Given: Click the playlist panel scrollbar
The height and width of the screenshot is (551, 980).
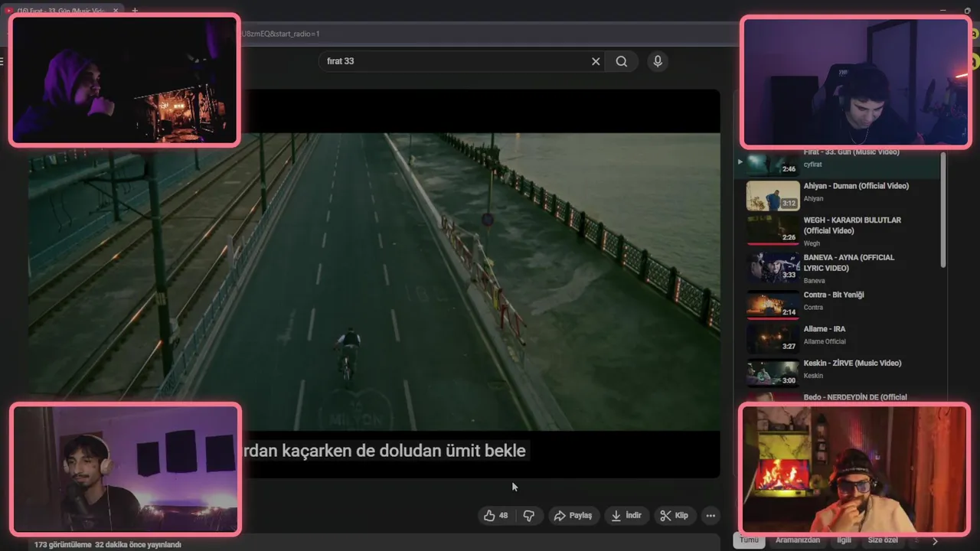Looking at the screenshot, I should pos(943,209).
